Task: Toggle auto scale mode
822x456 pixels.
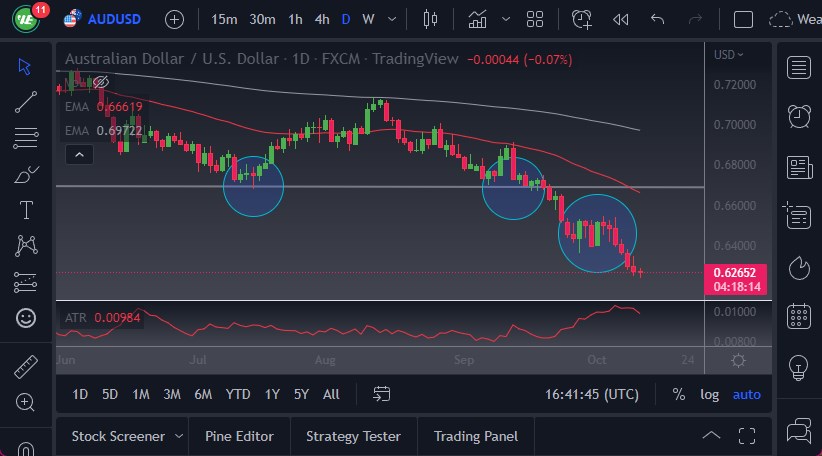Action: pos(747,394)
